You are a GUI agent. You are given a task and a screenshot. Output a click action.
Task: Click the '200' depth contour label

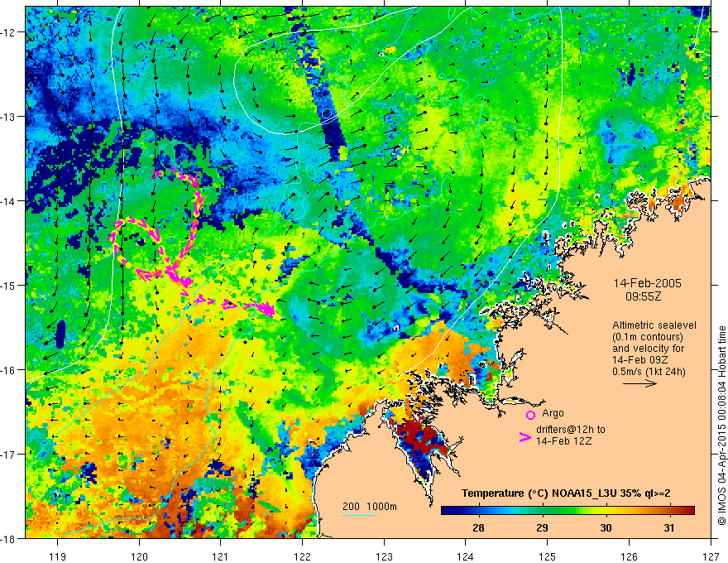point(351,507)
